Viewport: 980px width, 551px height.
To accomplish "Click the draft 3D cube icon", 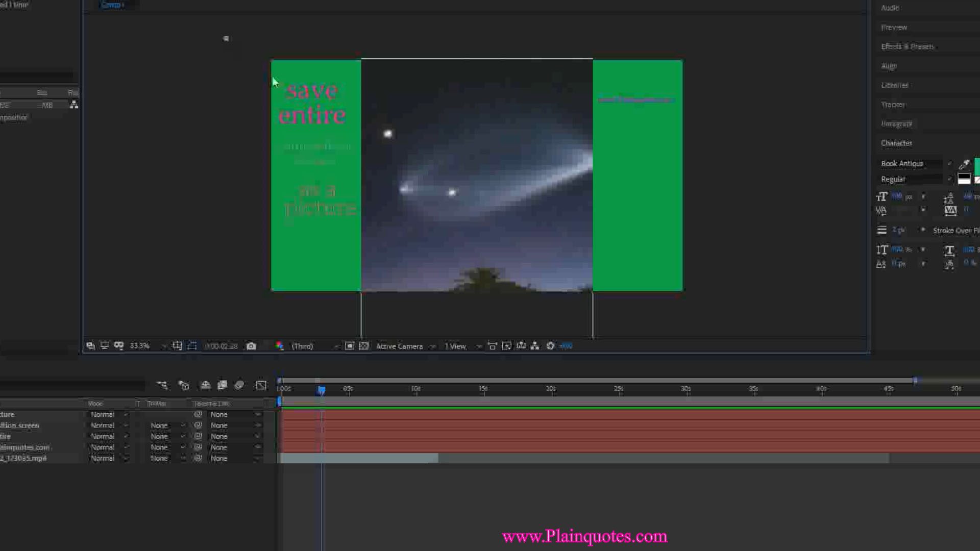I will coord(184,386).
